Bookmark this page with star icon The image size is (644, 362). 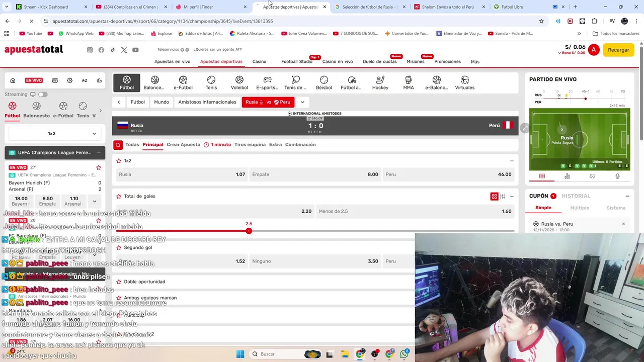tap(541, 21)
